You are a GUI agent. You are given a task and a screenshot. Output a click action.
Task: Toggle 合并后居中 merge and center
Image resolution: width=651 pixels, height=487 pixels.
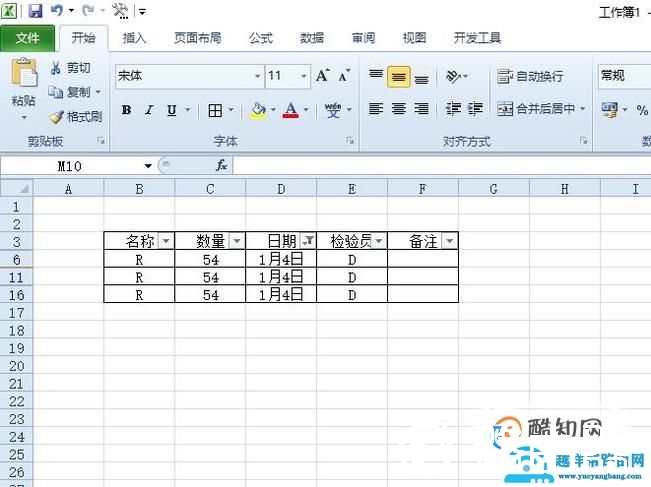coord(536,109)
